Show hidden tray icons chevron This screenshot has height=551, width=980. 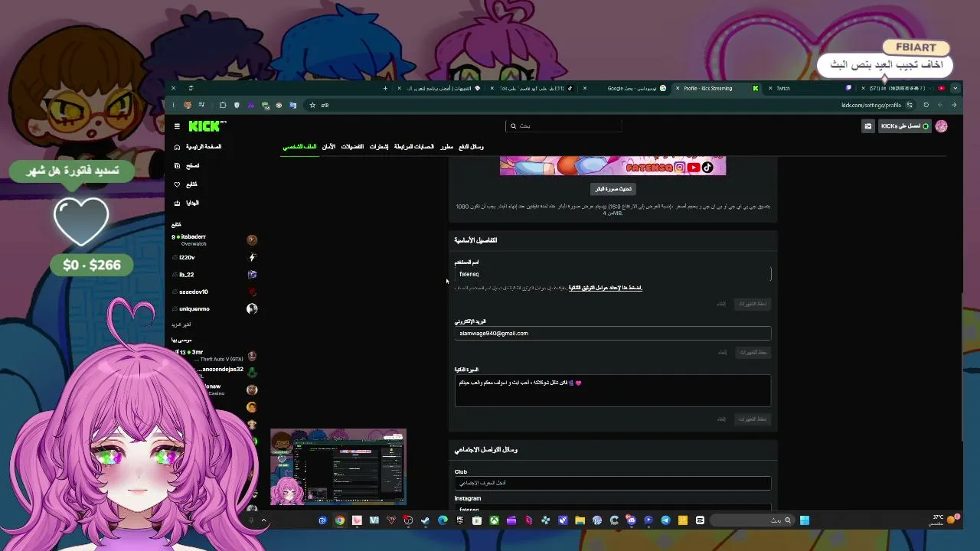click(x=263, y=520)
